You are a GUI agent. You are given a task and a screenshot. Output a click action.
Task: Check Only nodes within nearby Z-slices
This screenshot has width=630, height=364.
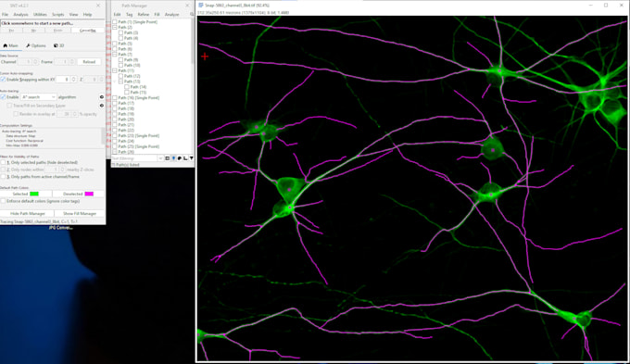coord(3,169)
